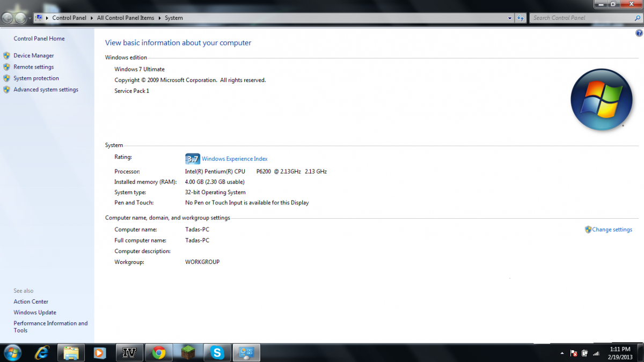
Task: Open Control Panel help question mark
Action: point(639,33)
